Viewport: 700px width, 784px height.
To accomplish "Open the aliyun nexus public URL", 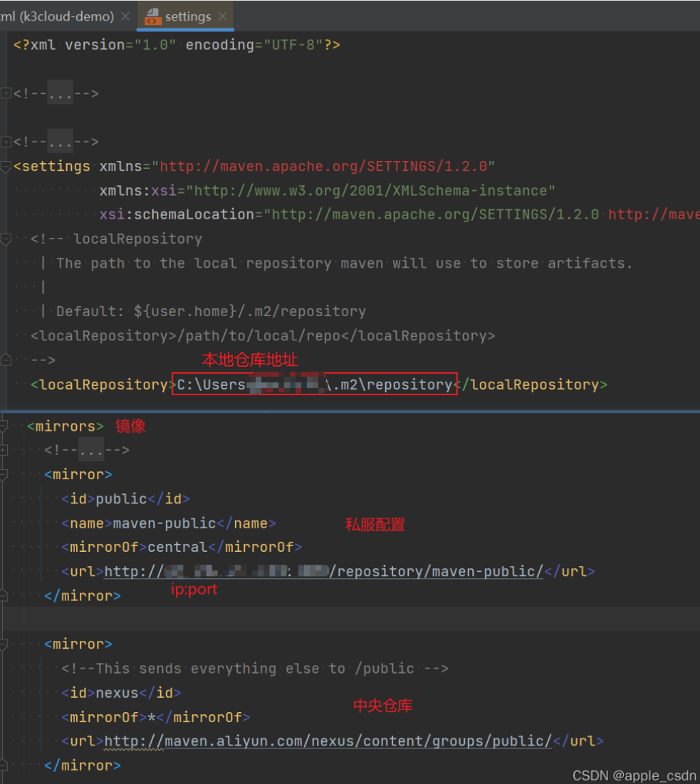I will pyautogui.click(x=328, y=741).
